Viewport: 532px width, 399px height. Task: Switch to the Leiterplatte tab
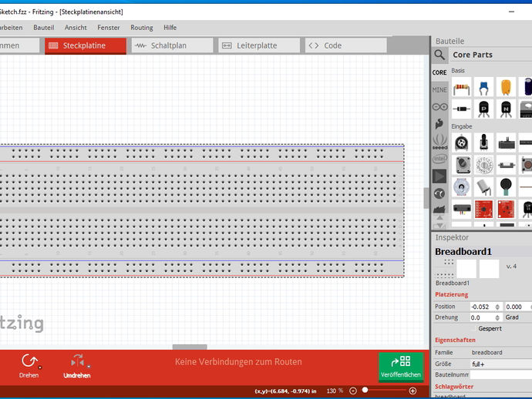pos(259,45)
